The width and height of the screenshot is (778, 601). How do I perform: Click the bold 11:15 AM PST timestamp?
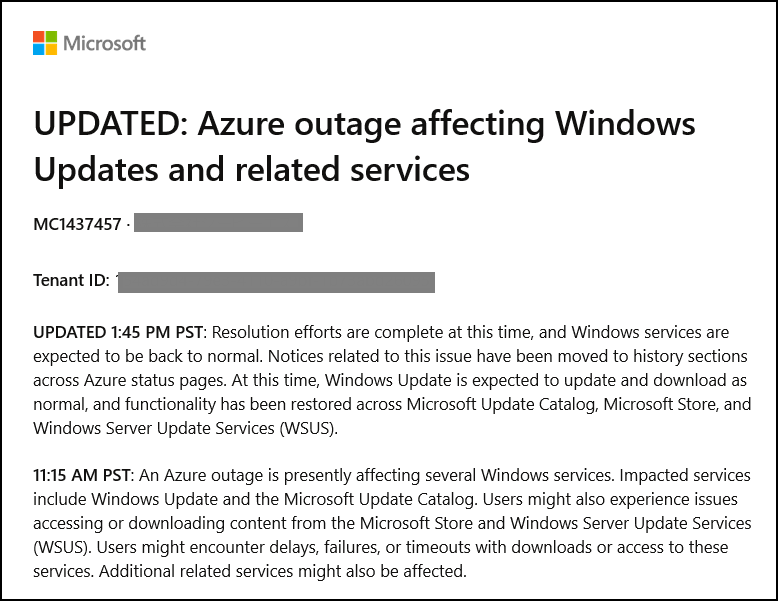pos(82,475)
